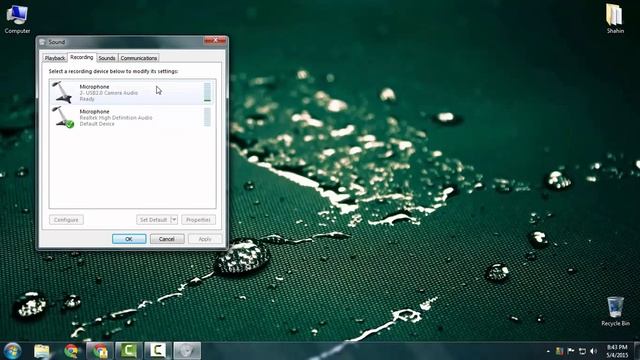The height and width of the screenshot is (360, 640).
Task: Click the Cancel button
Action: [167, 239]
